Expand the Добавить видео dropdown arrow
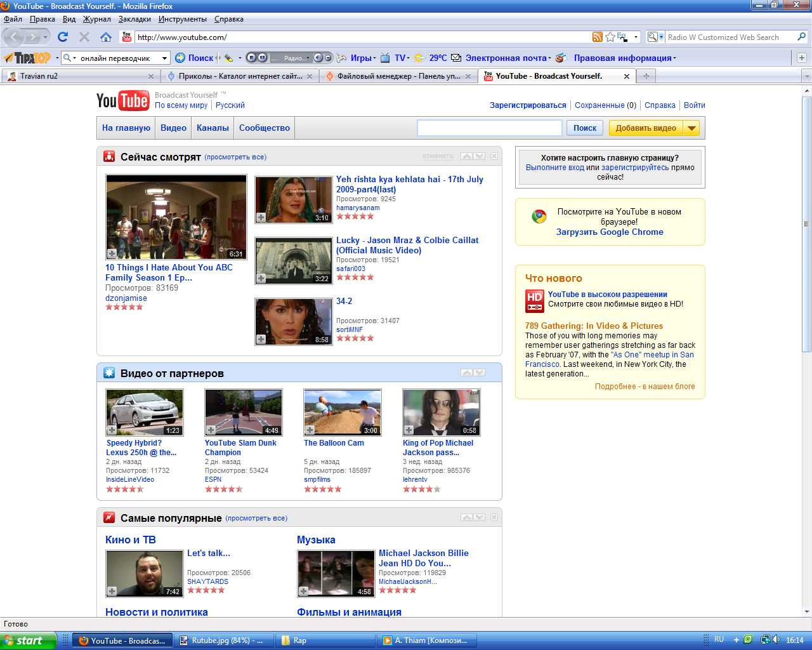Image resolution: width=812 pixels, height=650 pixels. point(691,128)
